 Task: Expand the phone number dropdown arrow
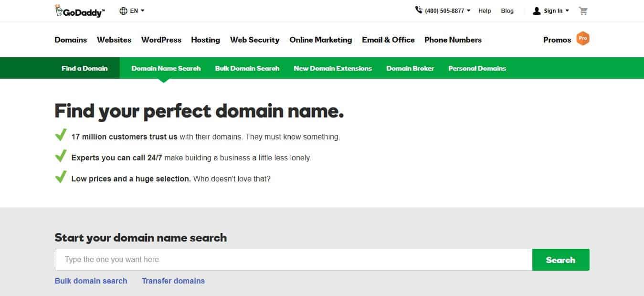(x=468, y=11)
